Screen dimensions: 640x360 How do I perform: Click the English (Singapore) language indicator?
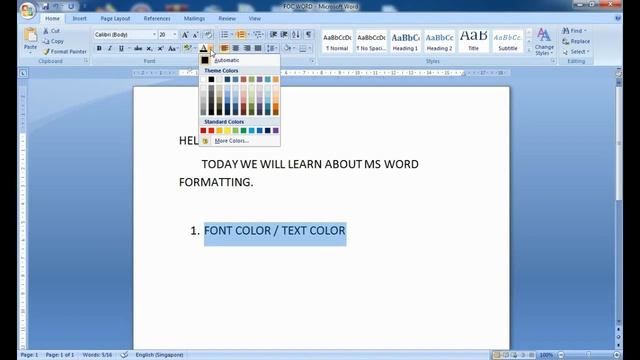pos(159,355)
